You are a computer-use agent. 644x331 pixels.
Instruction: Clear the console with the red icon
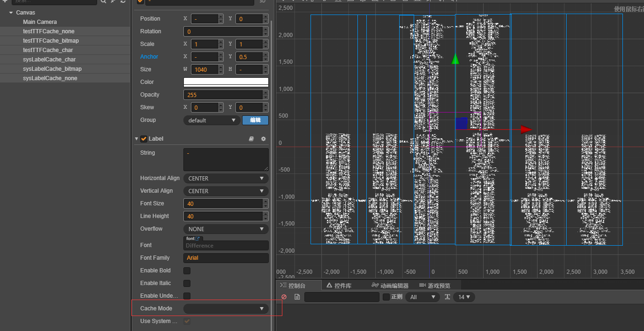coord(284,297)
